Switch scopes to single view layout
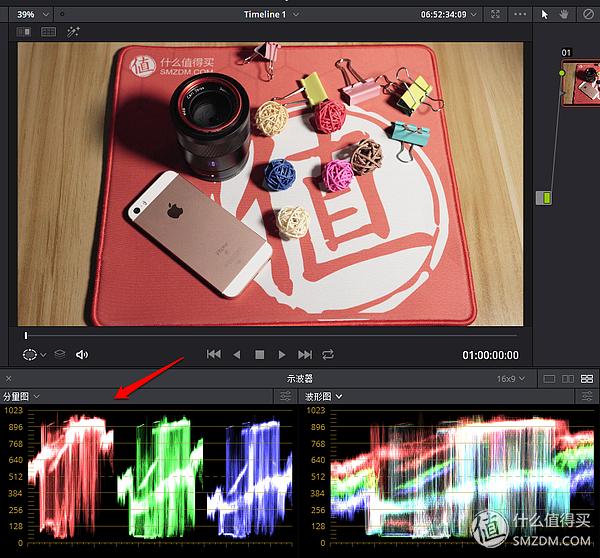The width and height of the screenshot is (600, 558). coord(549,379)
